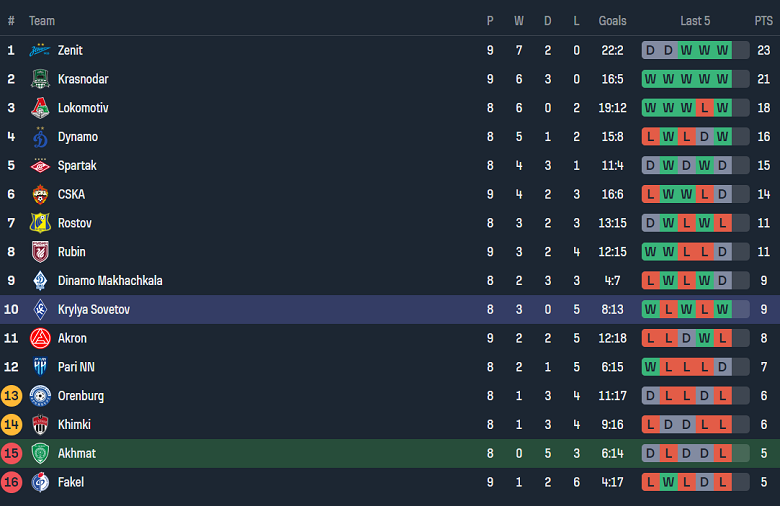Sort table by PTS column header
The height and width of the screenshot is (506, 780).
(x=763, y=21)
